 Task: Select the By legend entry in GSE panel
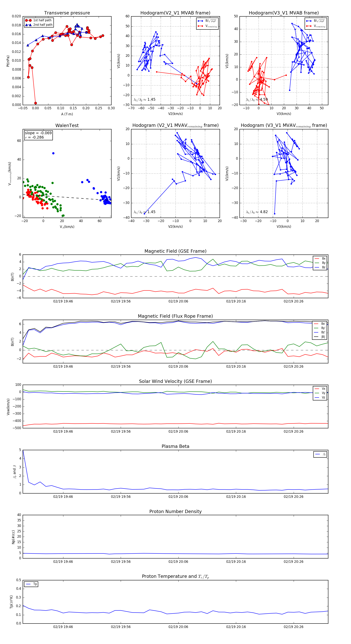click(x=320, y=263)
